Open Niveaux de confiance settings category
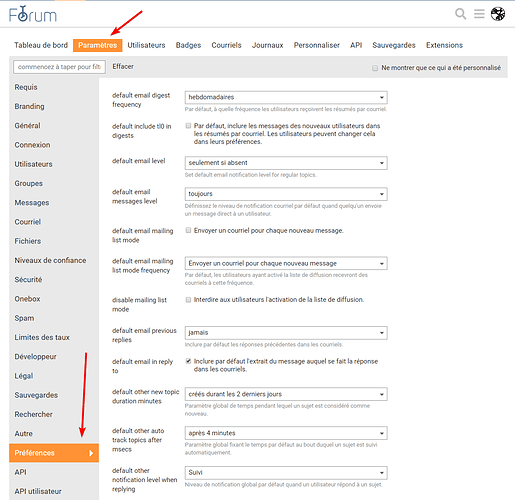 [x=50, y=260]
